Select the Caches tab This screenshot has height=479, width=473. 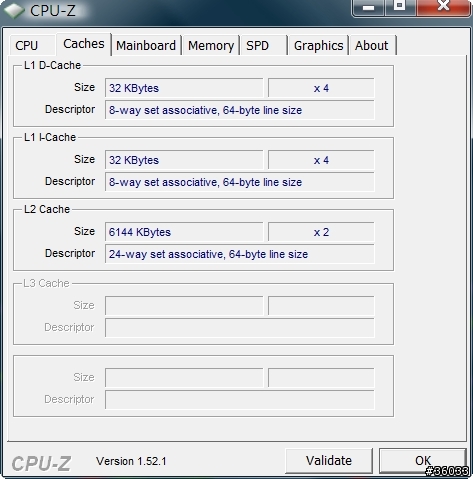(x=84, y=44)
